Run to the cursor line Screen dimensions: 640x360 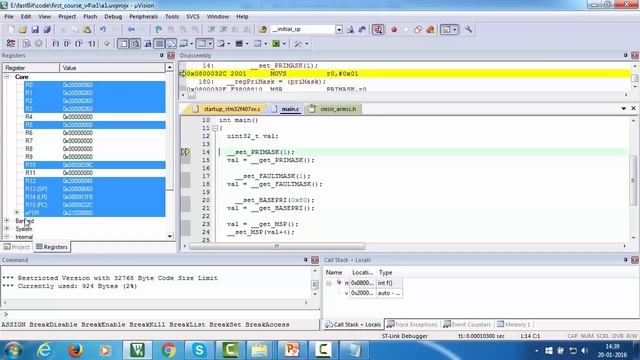(x=92, y=43)
